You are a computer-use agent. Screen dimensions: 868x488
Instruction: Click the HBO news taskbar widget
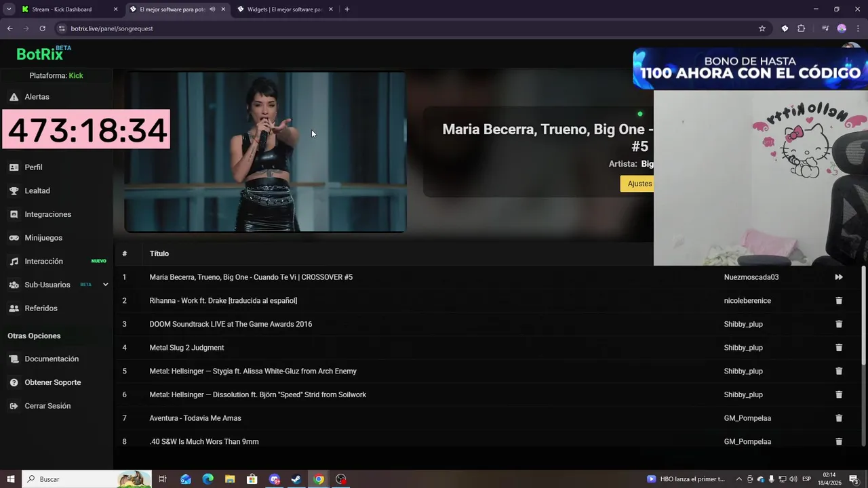click(x=686, y=479)
